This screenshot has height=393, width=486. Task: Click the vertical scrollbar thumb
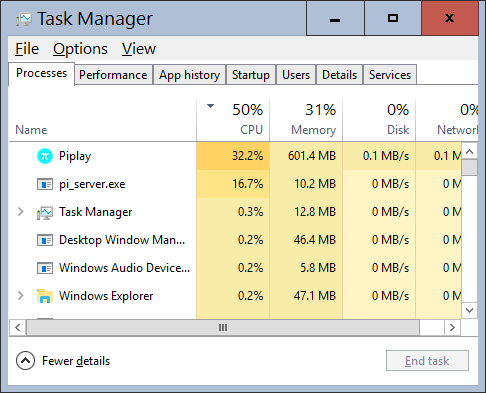[x=470, y=167]
